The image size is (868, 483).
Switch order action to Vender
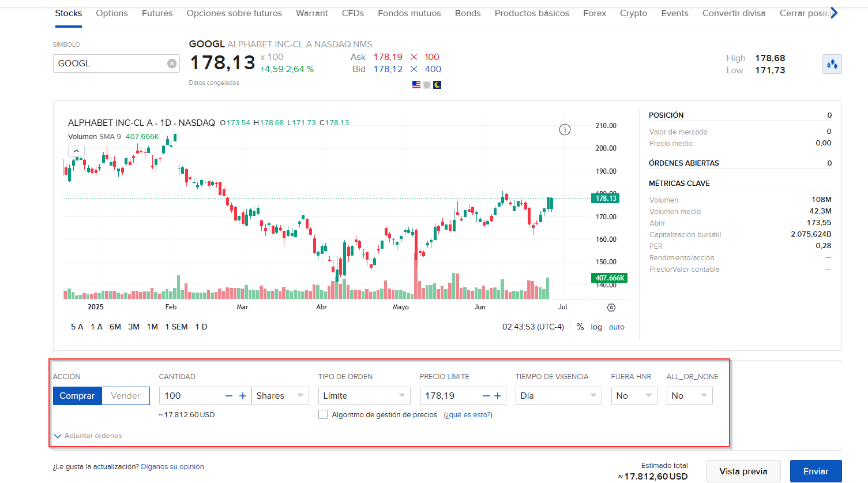[125, 396]
